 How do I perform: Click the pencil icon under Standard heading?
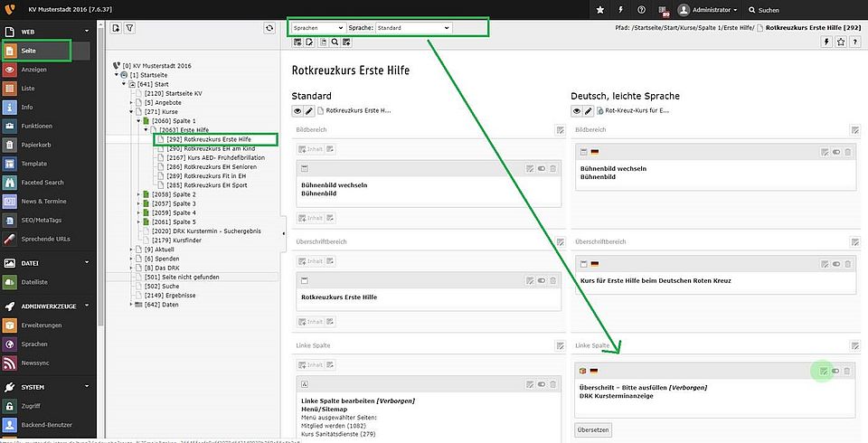309,110
